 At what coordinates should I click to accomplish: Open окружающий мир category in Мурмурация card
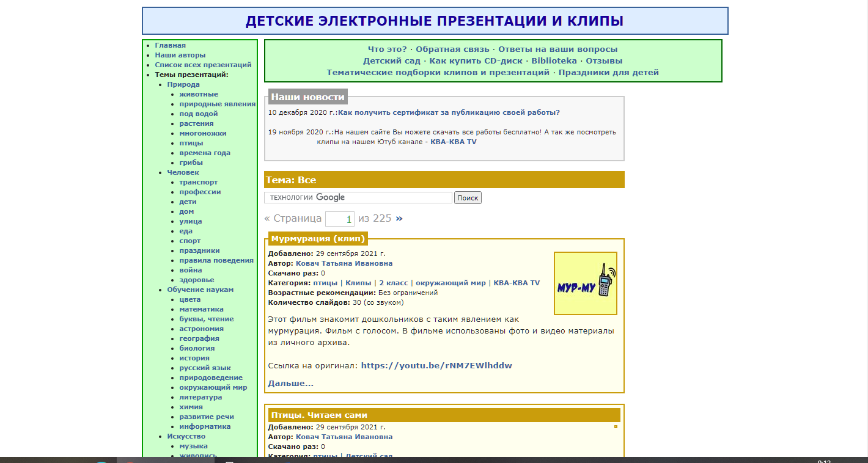(x=451, y=283)
